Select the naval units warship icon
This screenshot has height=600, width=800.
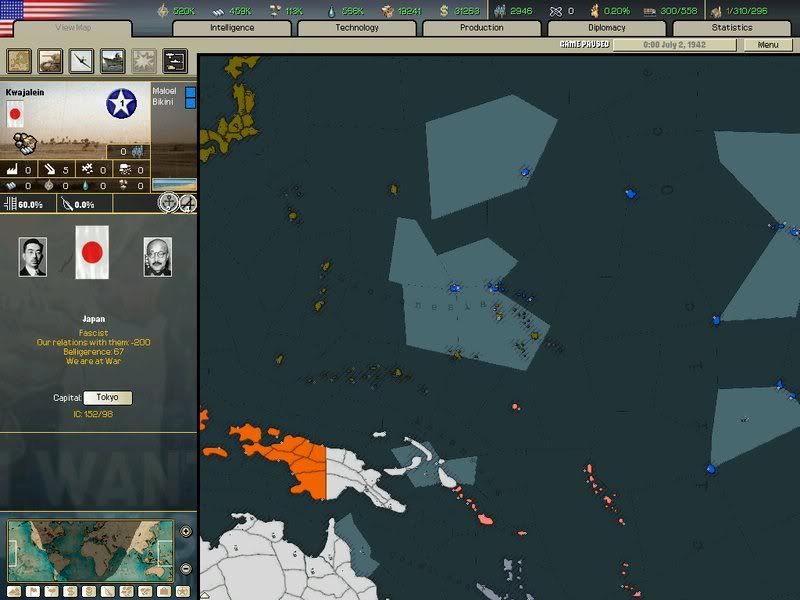click(x=112, y=61)
